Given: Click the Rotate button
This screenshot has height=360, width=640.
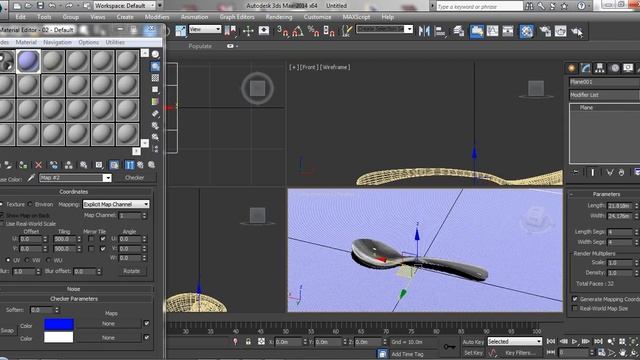Looking at the screenshot, I should pos(131,271).
